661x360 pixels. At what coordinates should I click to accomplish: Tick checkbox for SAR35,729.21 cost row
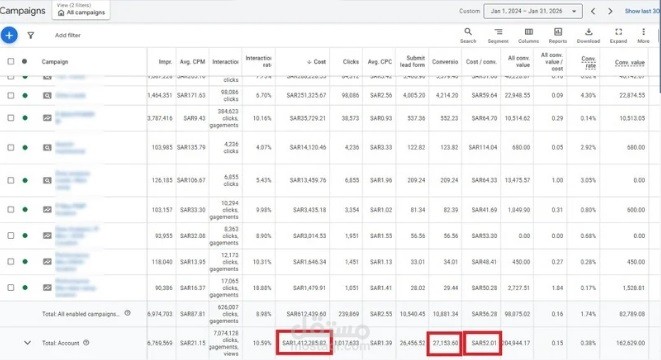(x=11, y=118)
